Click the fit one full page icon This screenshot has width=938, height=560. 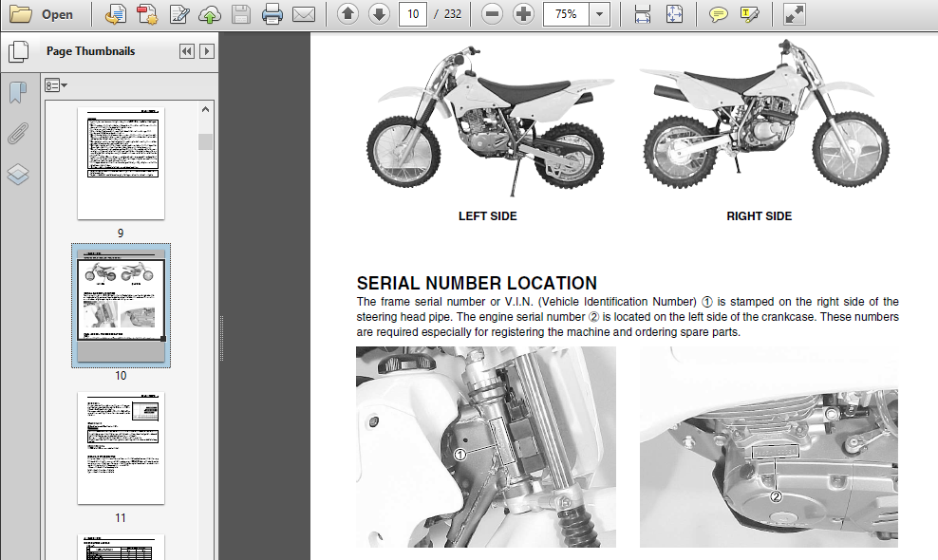pyautogui.click(x=674, y=13)
